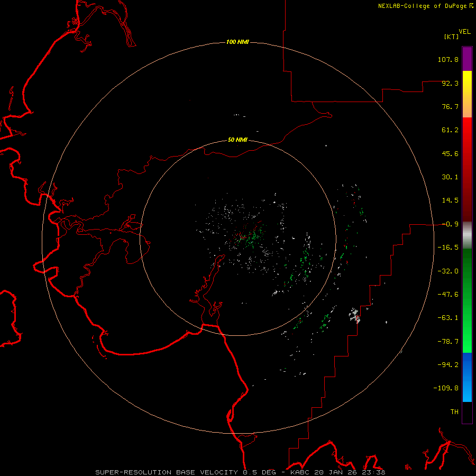Click the [KT] units label
Viewport: 476px width, 476px height.
pos(452,37)
